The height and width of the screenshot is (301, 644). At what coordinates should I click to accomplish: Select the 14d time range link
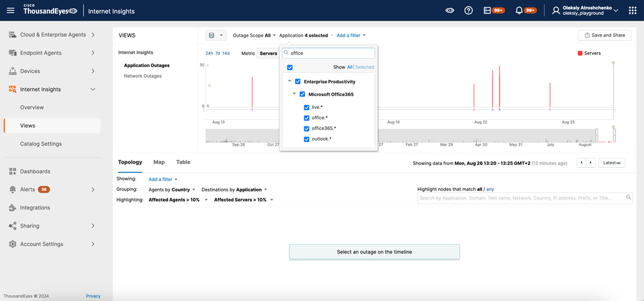tap(226, 53)
